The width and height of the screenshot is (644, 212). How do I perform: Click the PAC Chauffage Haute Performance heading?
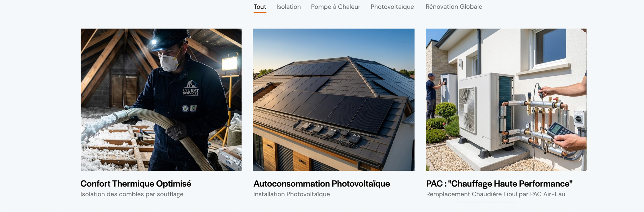(499, 184)
